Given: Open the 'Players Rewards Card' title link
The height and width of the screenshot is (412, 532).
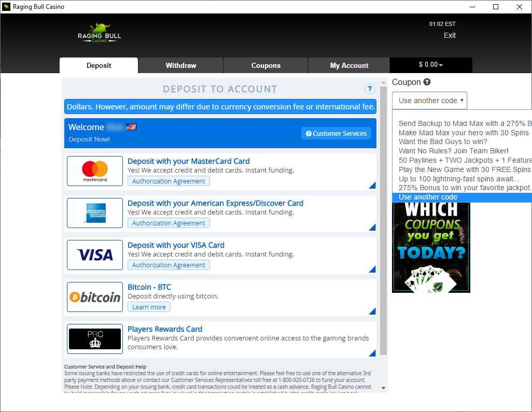Looking at the screenshot, I should pyautogui.click(x=165, y=329).
